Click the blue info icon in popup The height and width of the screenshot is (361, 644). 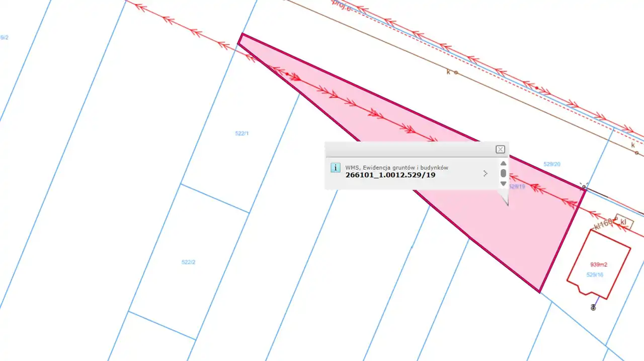pos(336,168)
